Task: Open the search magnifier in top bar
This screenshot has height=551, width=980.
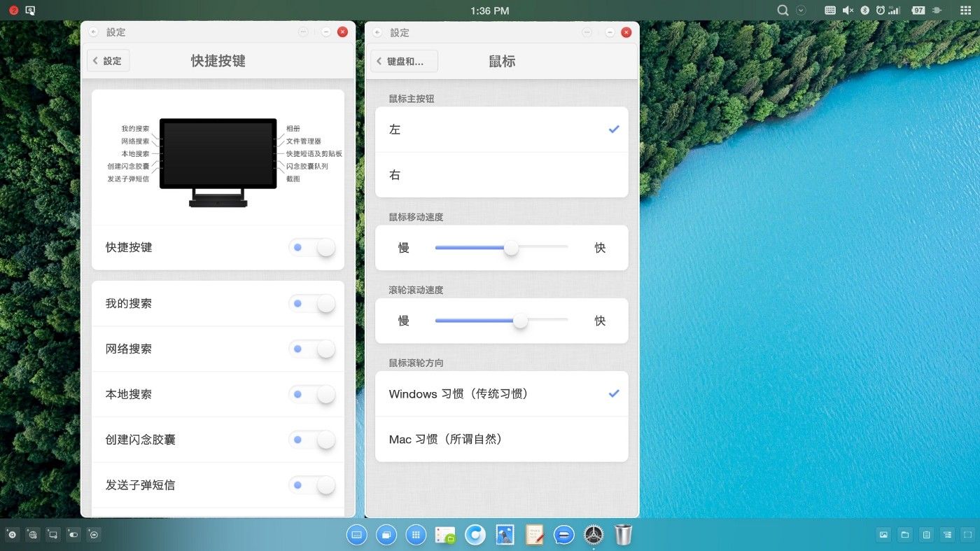Action: tap(783, 11)
